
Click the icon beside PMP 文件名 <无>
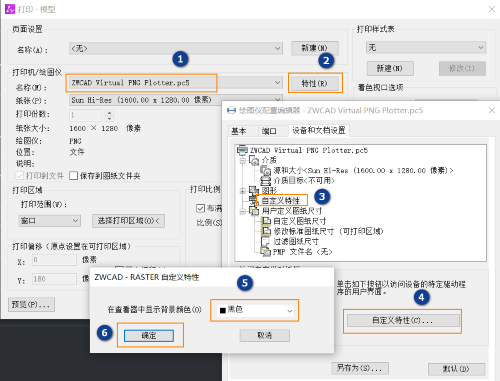tap(266, 252)
